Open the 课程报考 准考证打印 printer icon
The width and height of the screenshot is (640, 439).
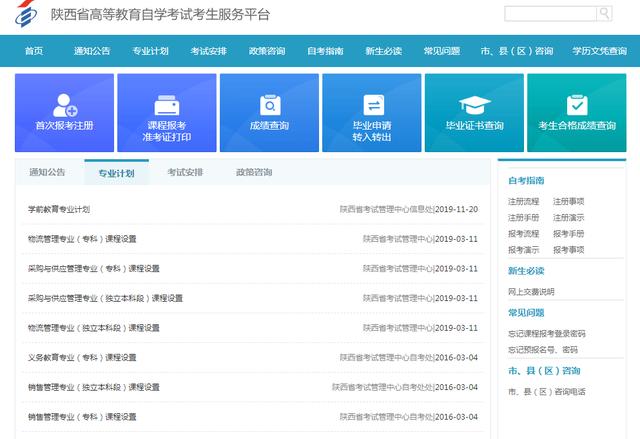tap(167, 105)
